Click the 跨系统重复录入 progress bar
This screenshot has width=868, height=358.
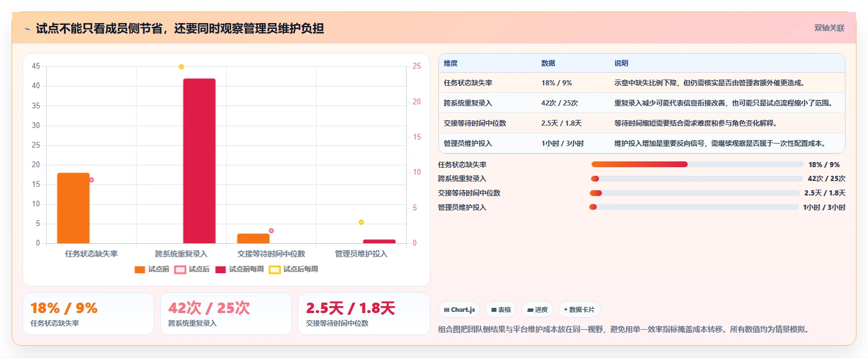(x=696, y=179)
